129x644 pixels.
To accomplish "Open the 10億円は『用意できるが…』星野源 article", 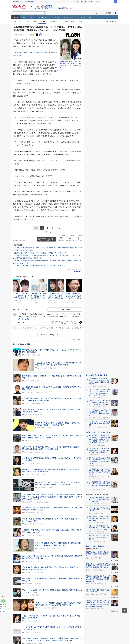I will (57, 424).
